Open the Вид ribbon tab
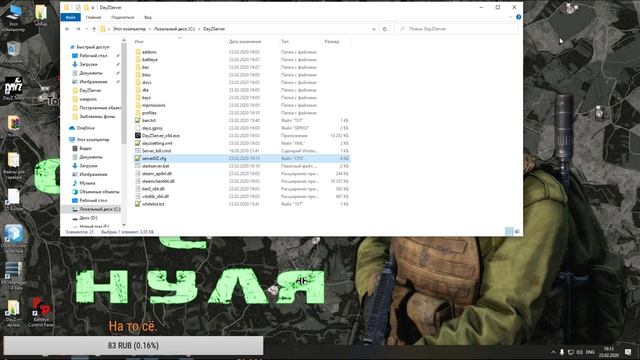Image resolution: width=640 pixels, height=360 pixels. pyautogui.click(x=148, y=17)
